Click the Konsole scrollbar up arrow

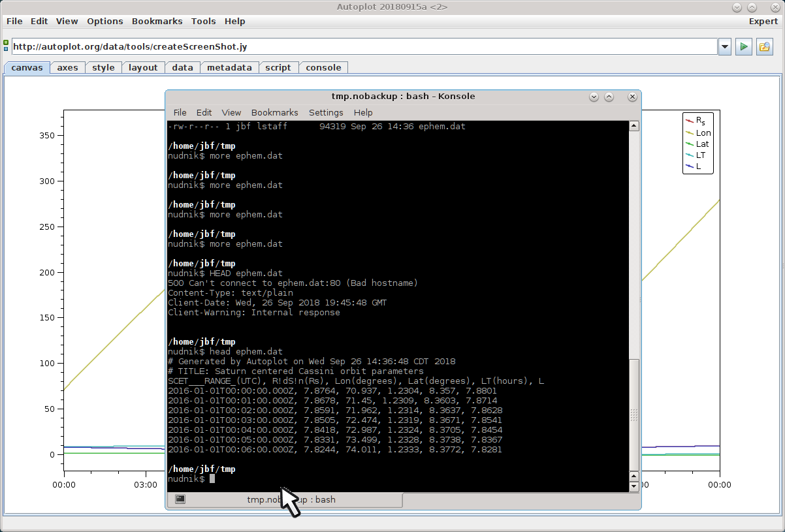(633, 126)
